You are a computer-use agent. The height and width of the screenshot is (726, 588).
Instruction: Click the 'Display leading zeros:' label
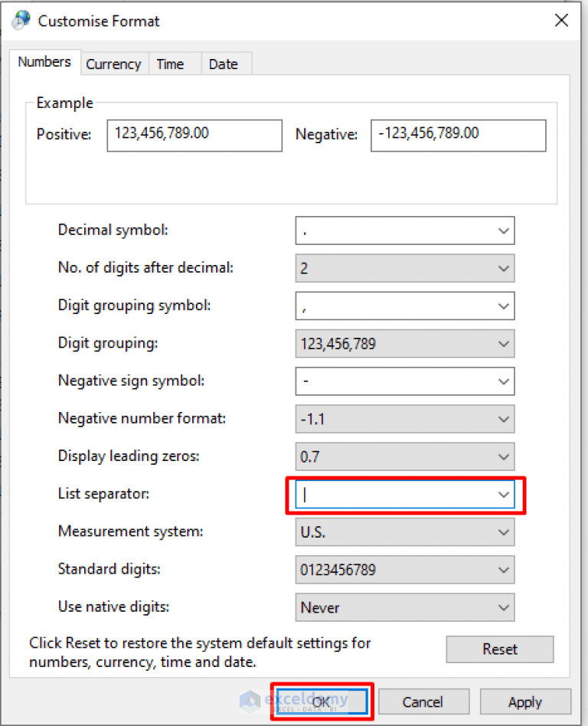tap(129, 456)
